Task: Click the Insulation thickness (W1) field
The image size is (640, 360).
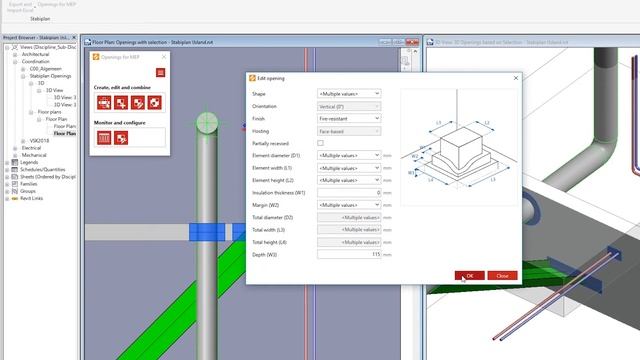Action: pos(349,193)
